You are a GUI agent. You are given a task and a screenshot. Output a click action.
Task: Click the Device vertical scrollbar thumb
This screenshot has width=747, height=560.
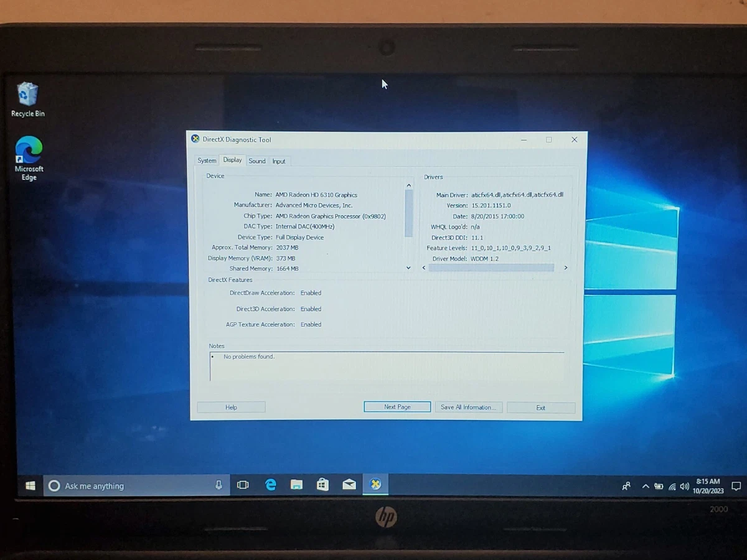[408, 213]
